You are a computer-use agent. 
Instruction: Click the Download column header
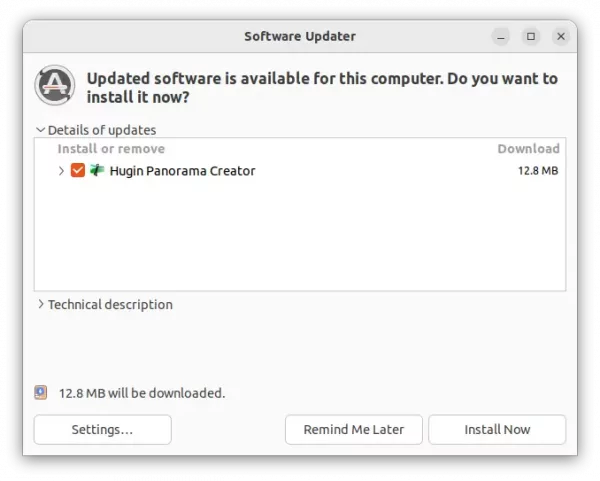pos(528,149)
